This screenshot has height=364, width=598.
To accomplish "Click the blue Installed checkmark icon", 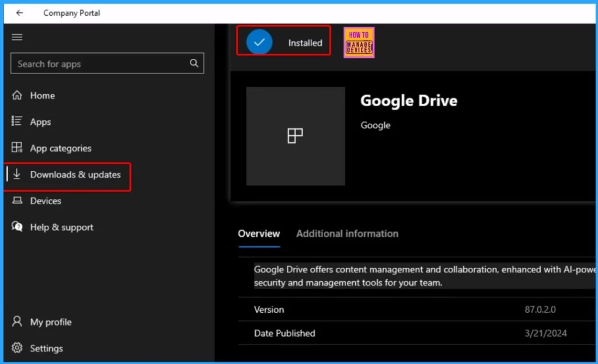I will pyautogui.click(x=259, y=42).
